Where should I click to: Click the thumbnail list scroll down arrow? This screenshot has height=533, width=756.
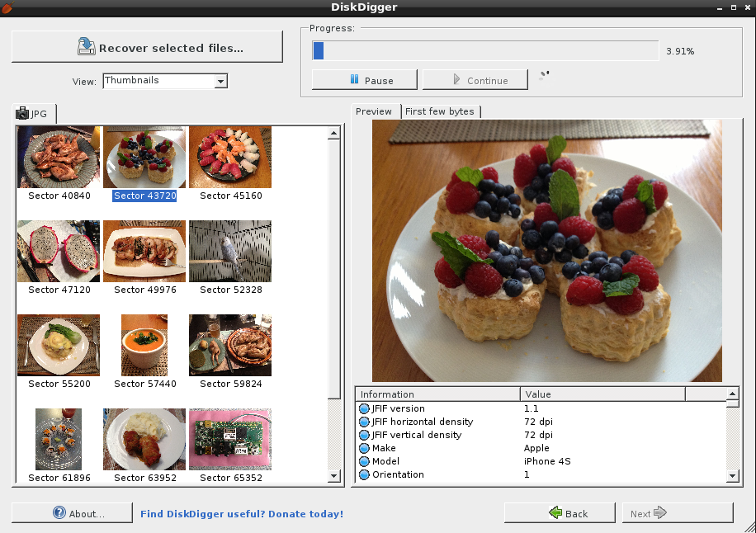click(334, 476)
